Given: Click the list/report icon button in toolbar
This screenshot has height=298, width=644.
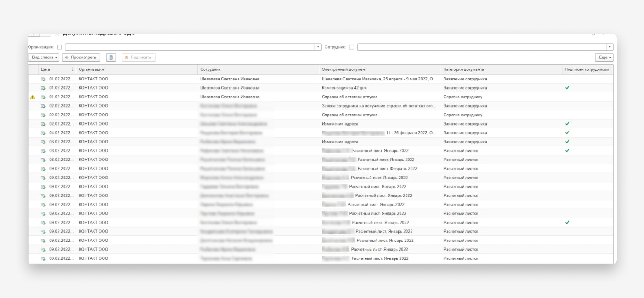Looking at the screenshot, I should click(111, 57).
